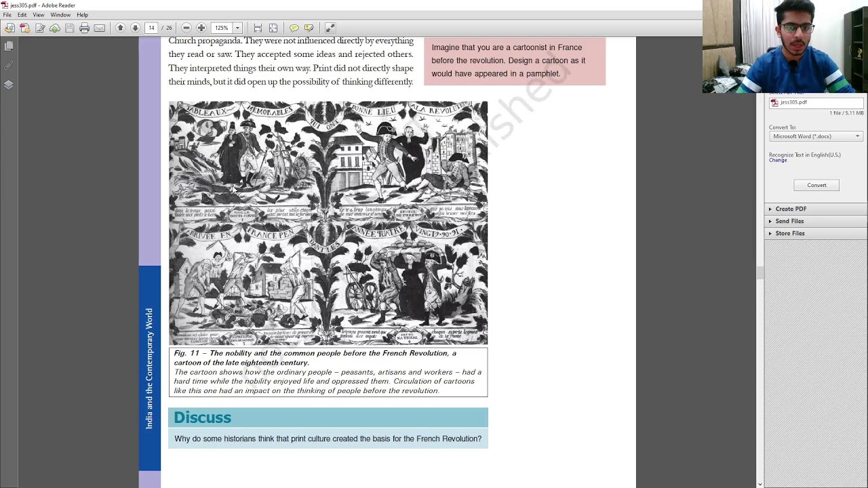The image size is (868, 488).
Task: Add a sticky note comment
Action: tap(294, 28)
